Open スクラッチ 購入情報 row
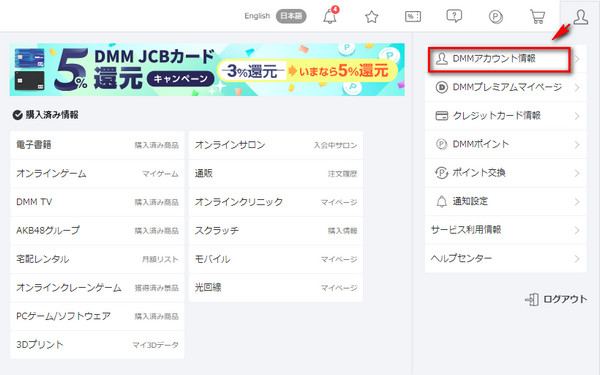600x375 pixels. pos(276,231)
